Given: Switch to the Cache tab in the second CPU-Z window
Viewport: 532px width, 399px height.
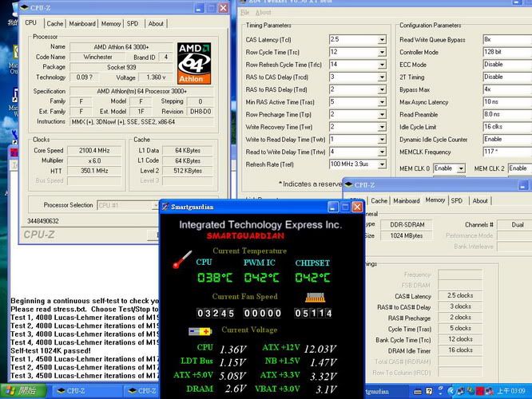Looking at the screenshot, I should pyautogui.click(x=379, y=200).
